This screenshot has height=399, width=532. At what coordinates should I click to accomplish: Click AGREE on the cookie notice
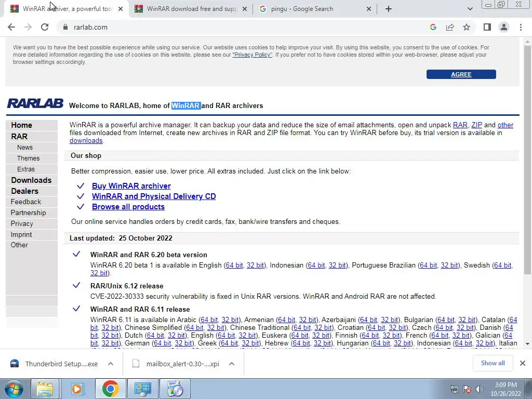[x=461, y=74]
